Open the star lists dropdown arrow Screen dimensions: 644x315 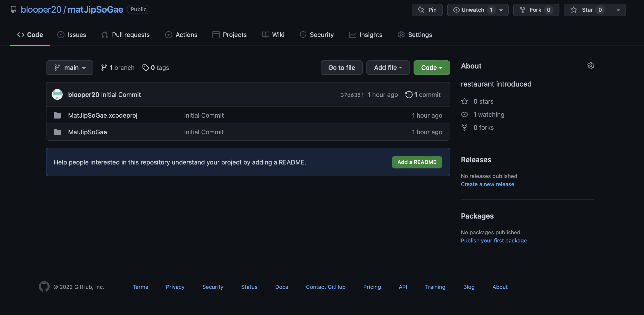click(618, 10)
